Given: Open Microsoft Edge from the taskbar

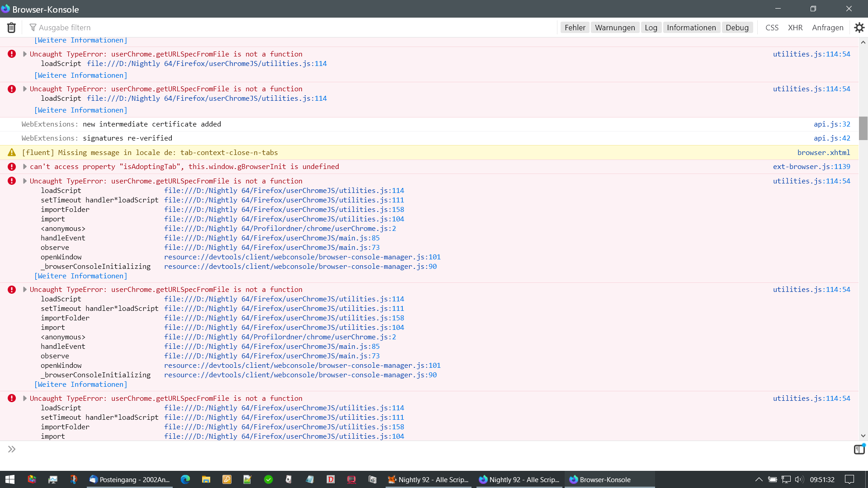Looking at the screenshot, I should [185, 479].
